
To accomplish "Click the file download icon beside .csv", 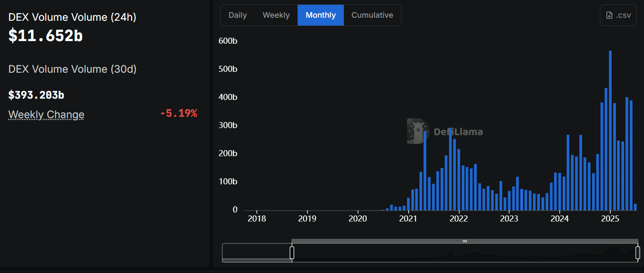I will click(609, 15).
